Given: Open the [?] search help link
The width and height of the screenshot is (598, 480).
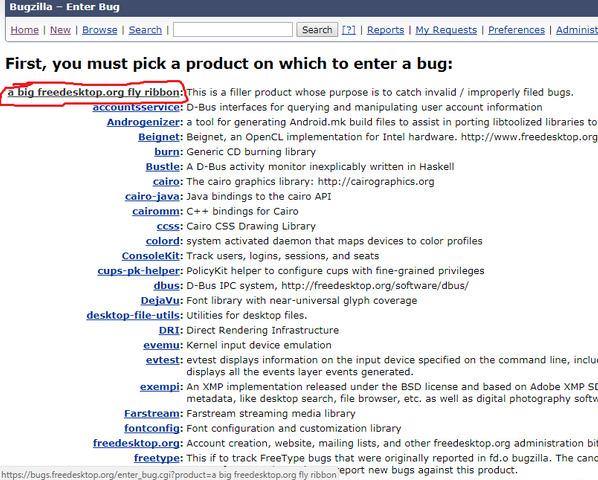Looking at the screenshot, I should coord(349,30).
